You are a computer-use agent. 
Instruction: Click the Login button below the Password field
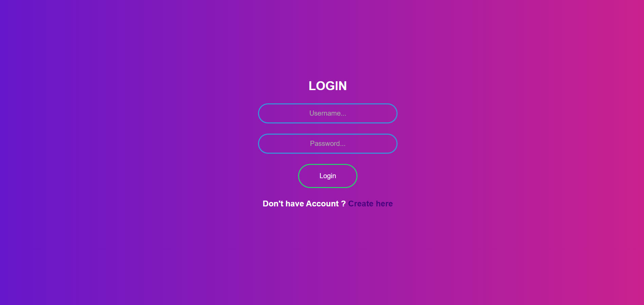click(328, 176)
